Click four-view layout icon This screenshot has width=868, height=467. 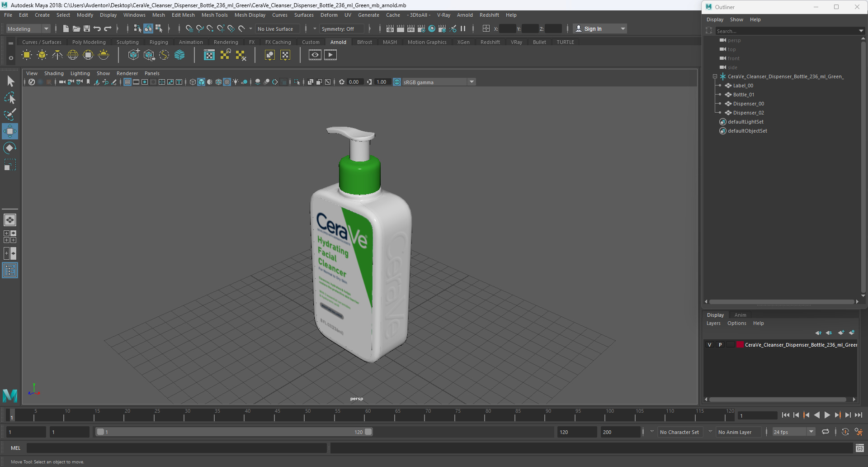10,237
